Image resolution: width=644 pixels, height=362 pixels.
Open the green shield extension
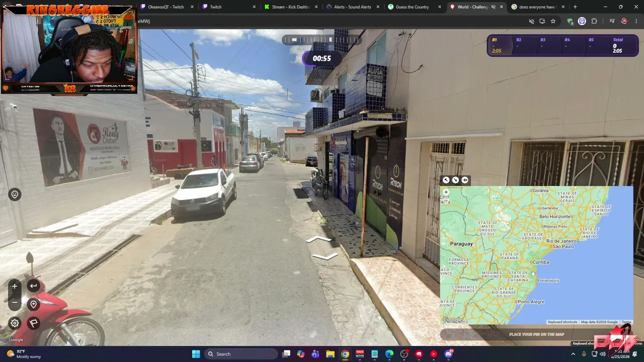point(570,21)
